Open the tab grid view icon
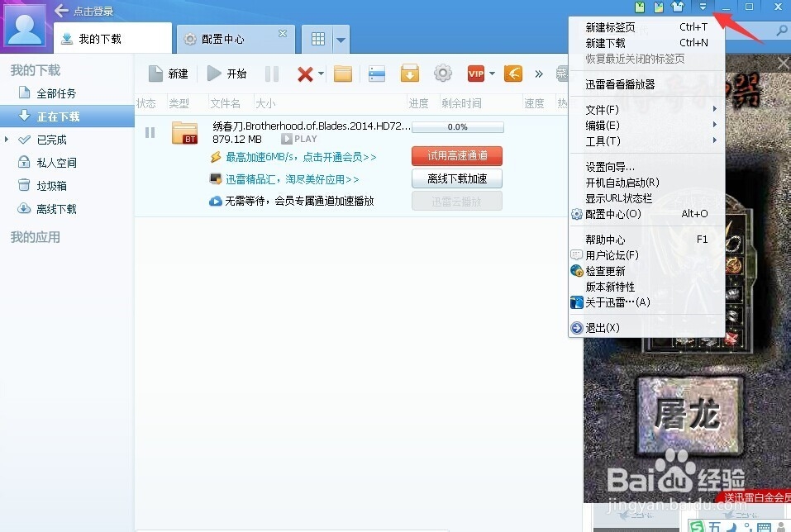The image size is (791, 532). (318, 39)
